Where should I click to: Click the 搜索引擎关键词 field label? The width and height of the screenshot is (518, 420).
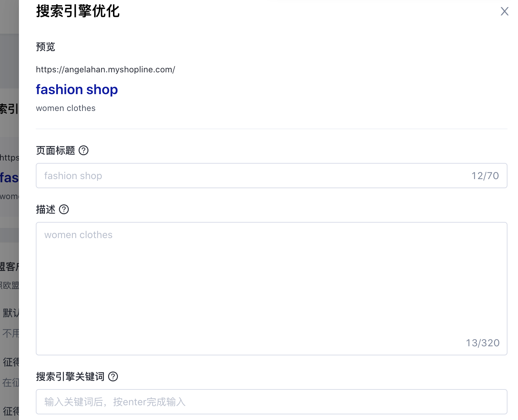70,376
